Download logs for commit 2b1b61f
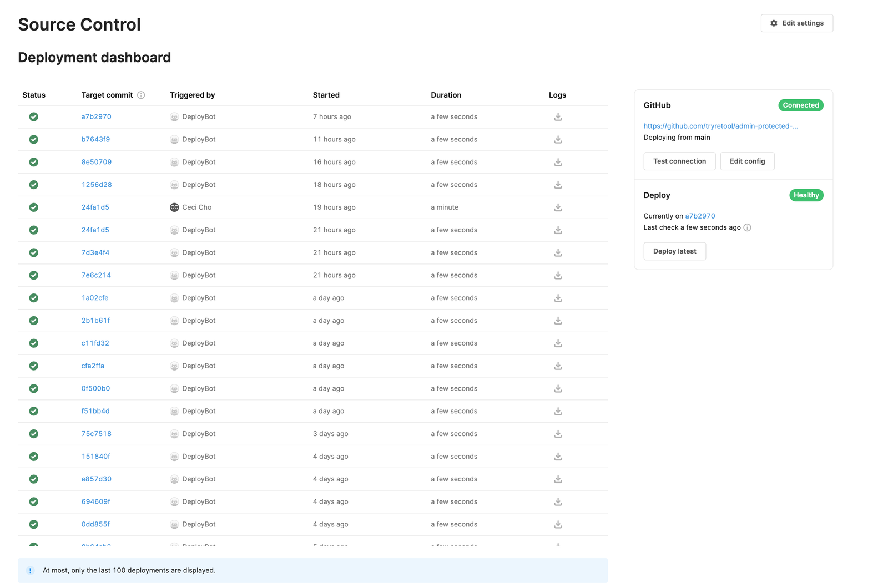The image size is (888, 588). tap(558, 321)
